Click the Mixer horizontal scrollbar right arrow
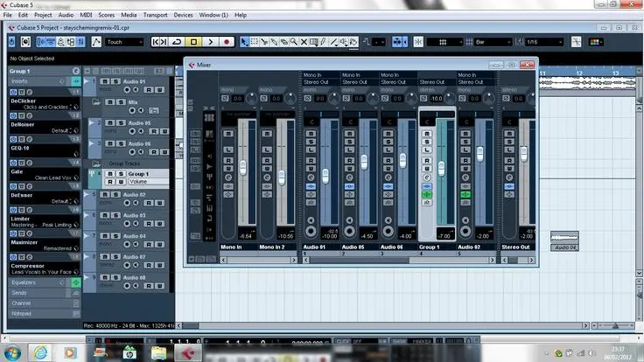 pos(492,261)
